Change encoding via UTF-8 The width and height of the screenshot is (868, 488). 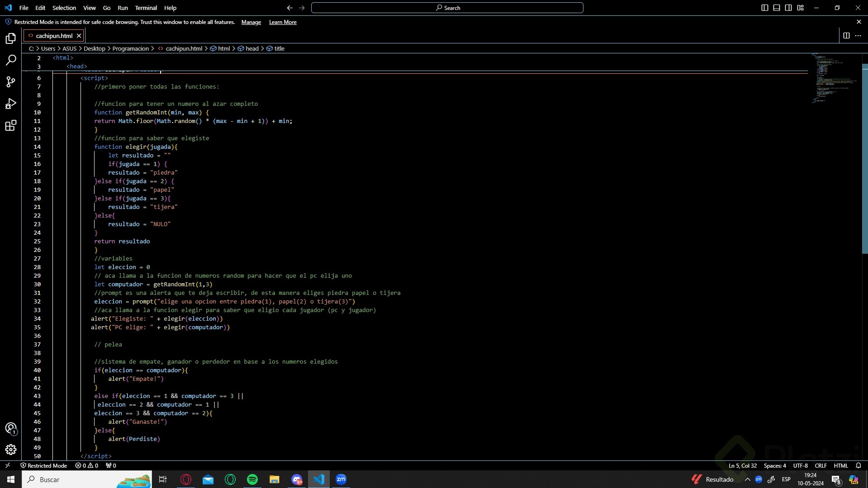pyautogui.click(x=800, y=465)
